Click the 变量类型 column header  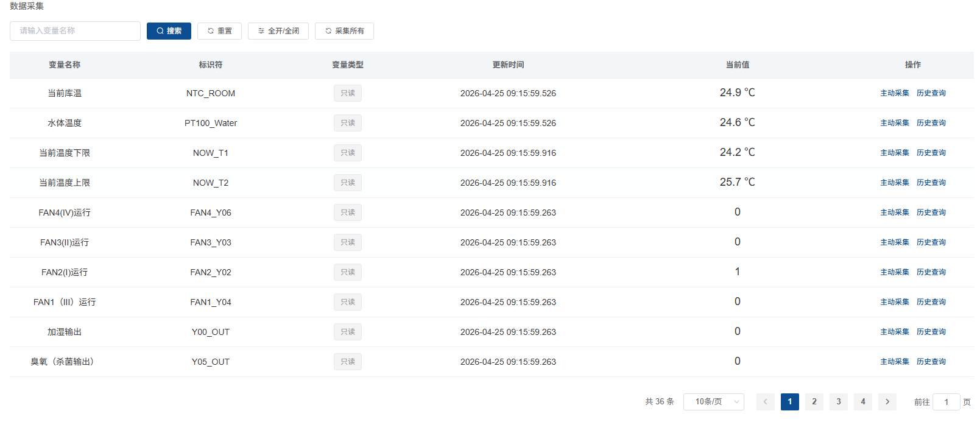click(348, 65)
